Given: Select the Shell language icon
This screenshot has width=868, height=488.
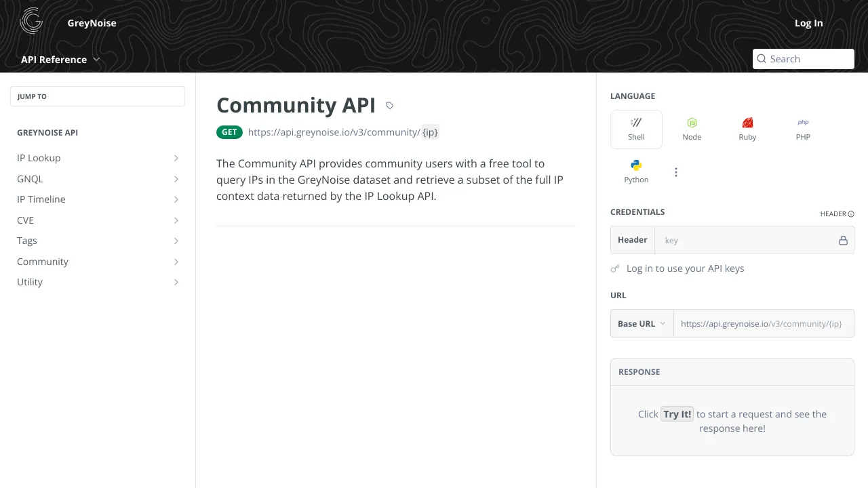Looking at the screenshot, I should [x=636, y=123].
